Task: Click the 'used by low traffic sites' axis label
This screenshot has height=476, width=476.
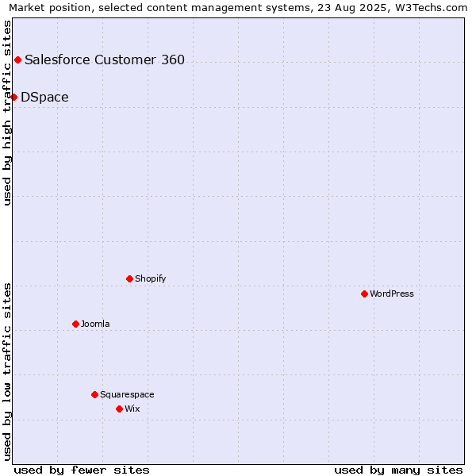Action: [7, 372]
